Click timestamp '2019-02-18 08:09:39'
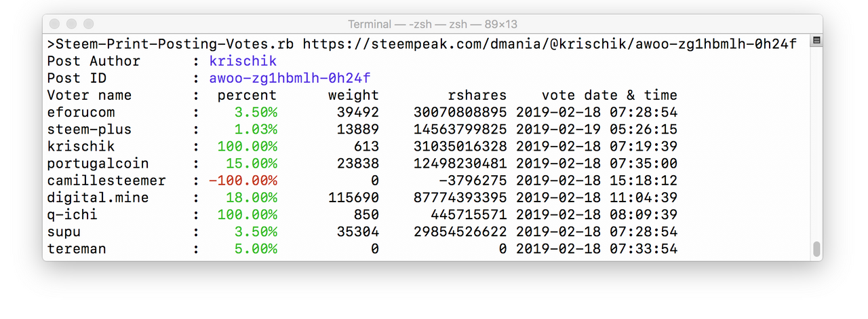868x319 pixels. coord(597,214)
